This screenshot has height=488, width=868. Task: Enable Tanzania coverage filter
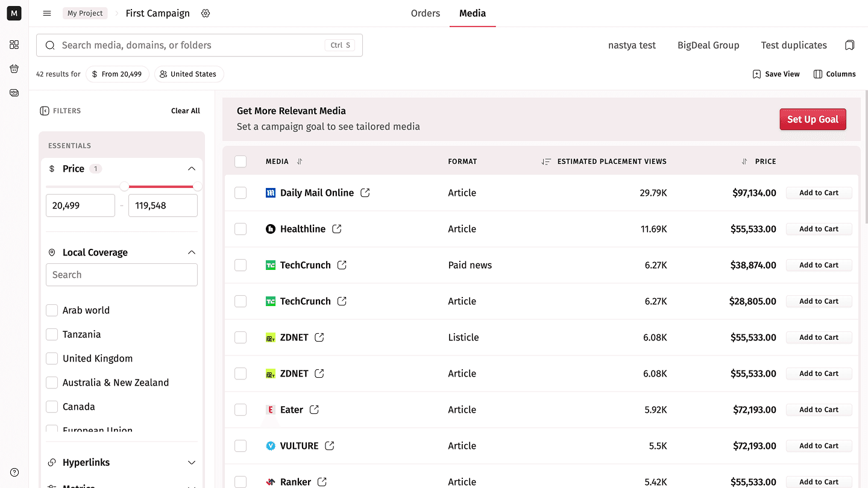click(x=52, y=334)
